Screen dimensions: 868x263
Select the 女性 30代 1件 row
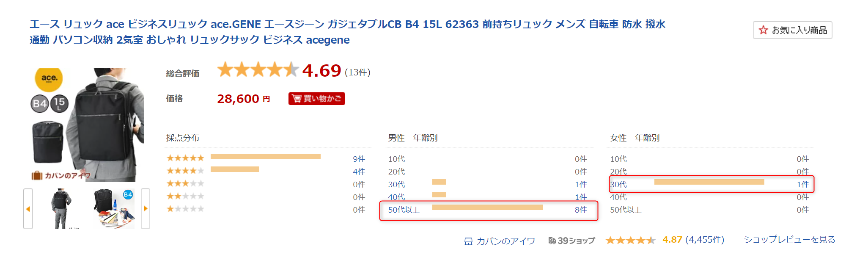711,184
